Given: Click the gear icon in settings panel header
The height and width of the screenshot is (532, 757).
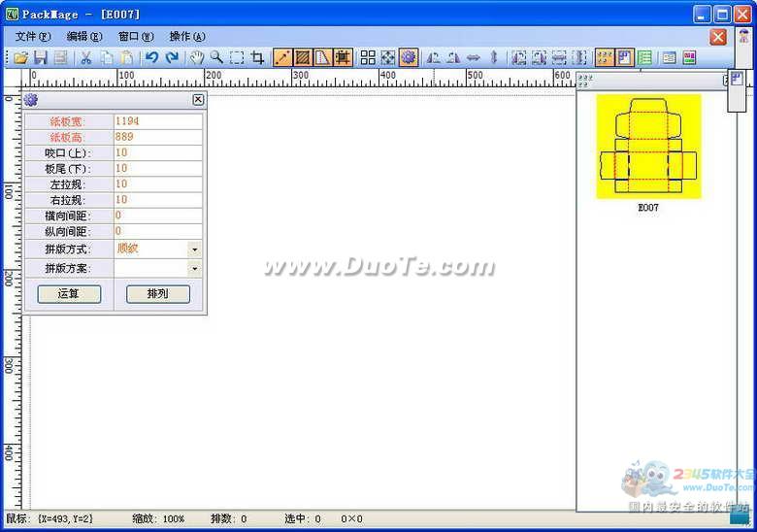Looking at the screenshot, I should pyautogui.click(x=31, y=100).
